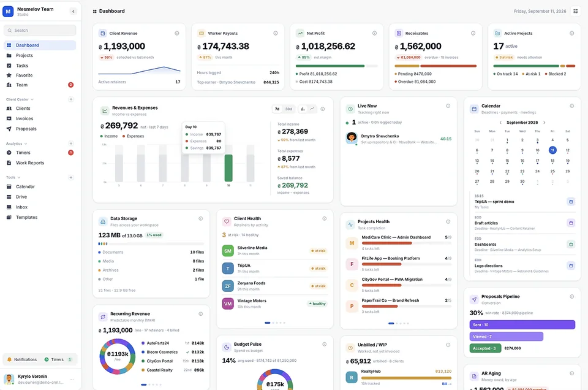Go to previous month in Calendar

(x=500, y=123)
